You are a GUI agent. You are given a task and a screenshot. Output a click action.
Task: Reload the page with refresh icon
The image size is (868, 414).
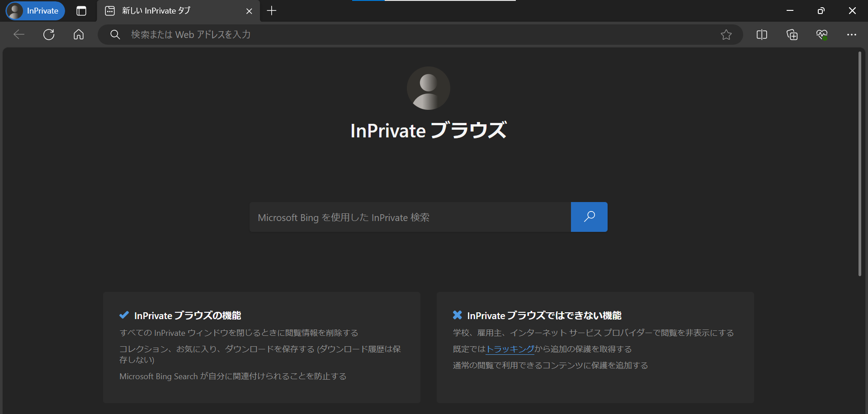(49, 34)
